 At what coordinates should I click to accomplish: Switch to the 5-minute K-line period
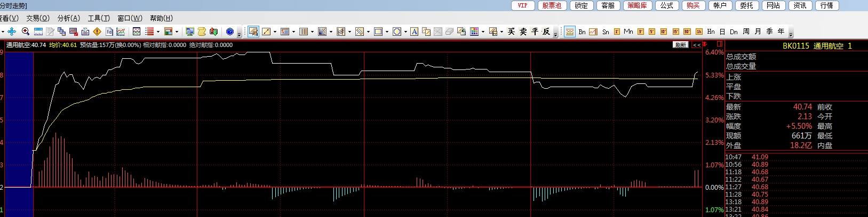[652, 32]
